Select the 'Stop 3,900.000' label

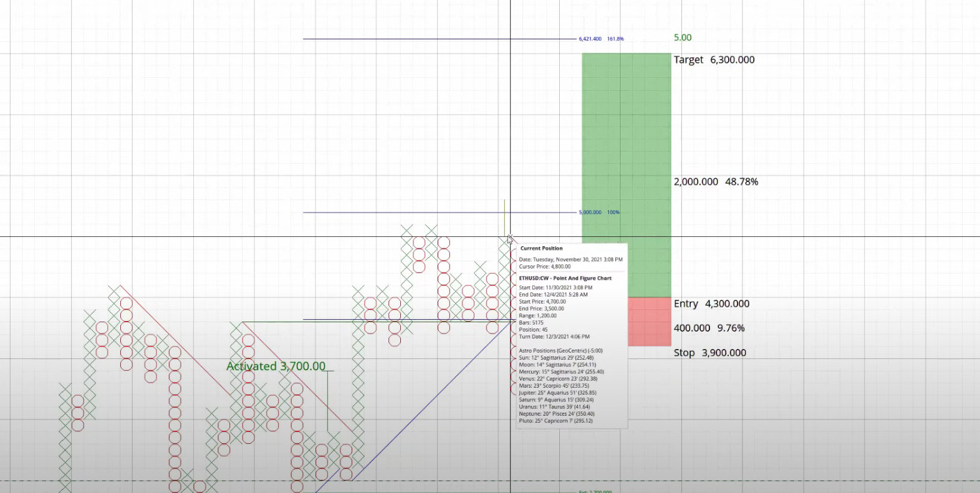709,353
